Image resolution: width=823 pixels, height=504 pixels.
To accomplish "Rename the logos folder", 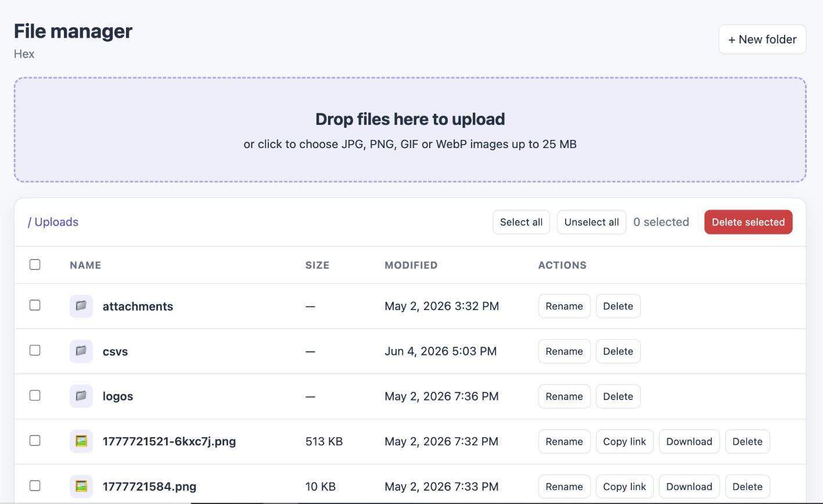I will [x=564, y=396].
